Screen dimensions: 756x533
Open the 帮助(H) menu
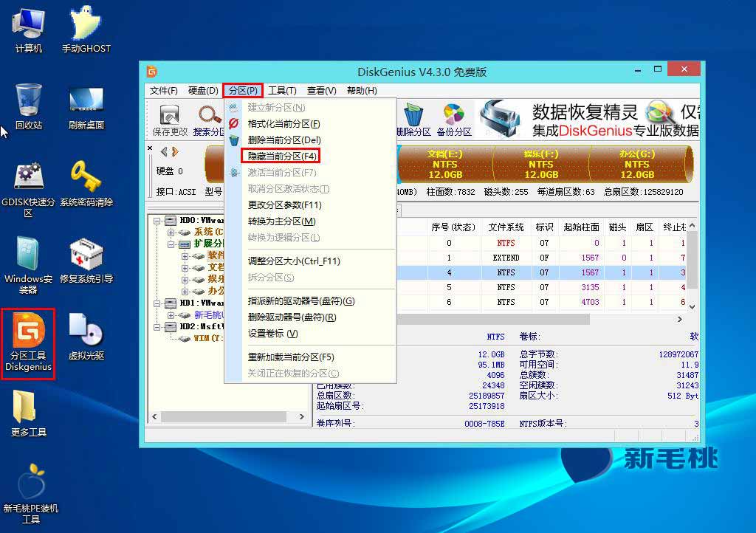click(362, 91)
